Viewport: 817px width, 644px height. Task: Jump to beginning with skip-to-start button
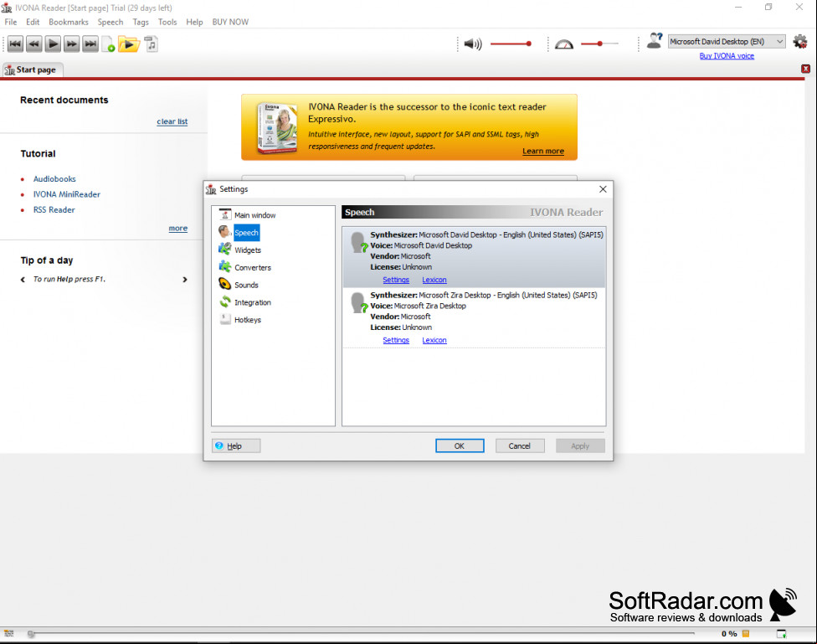pos(15,44)
